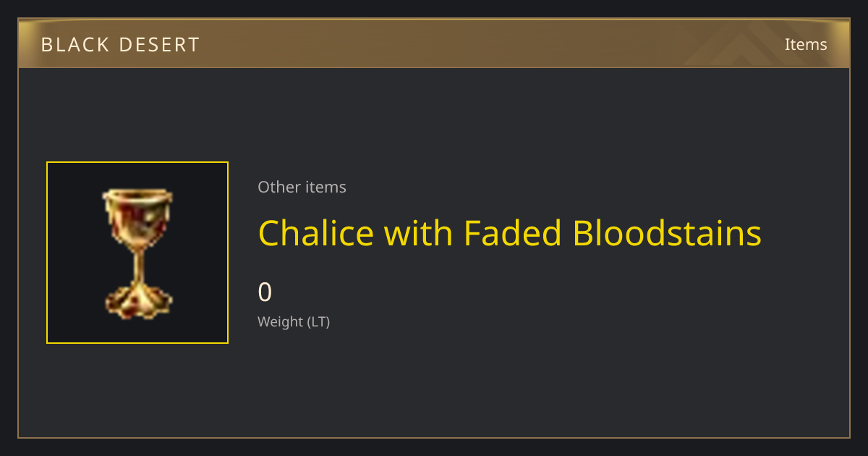Open the Items section in header
This screenshot has height=456, width=868.
pyautogui.click(x=806, y=44)
